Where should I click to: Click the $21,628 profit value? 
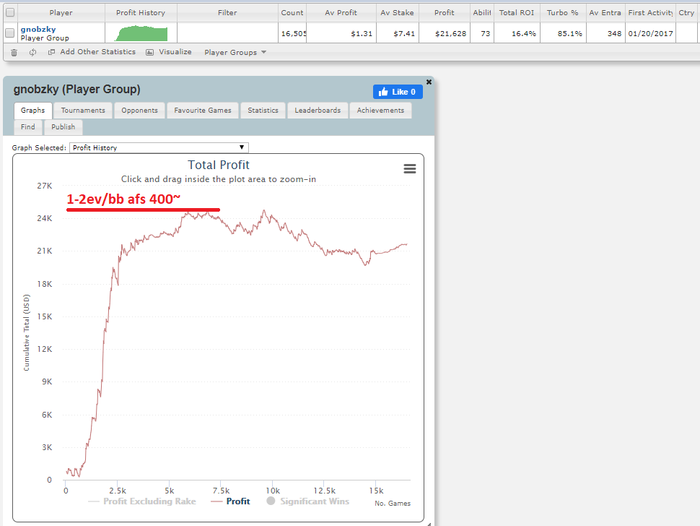pos(450,33)
